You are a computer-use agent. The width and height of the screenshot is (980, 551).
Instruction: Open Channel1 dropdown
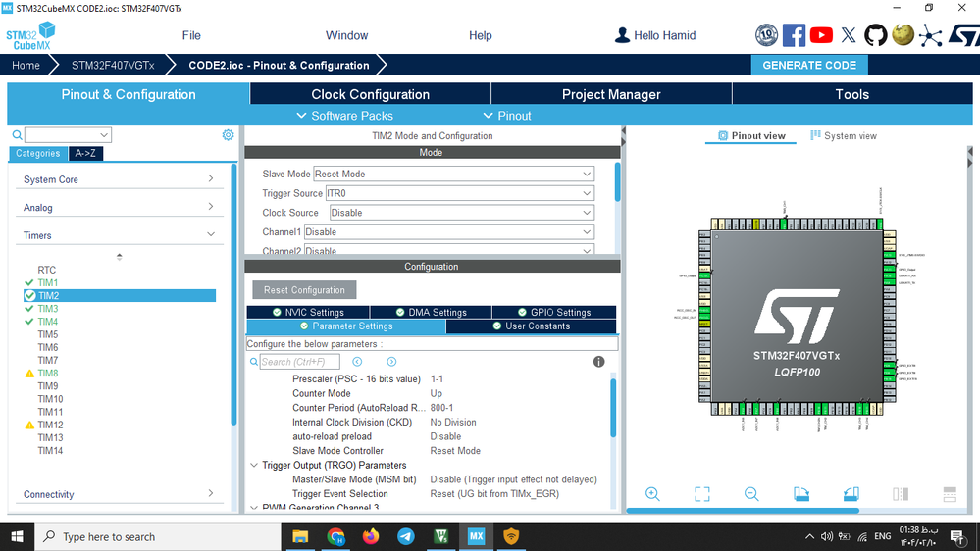tap(448, 231)
